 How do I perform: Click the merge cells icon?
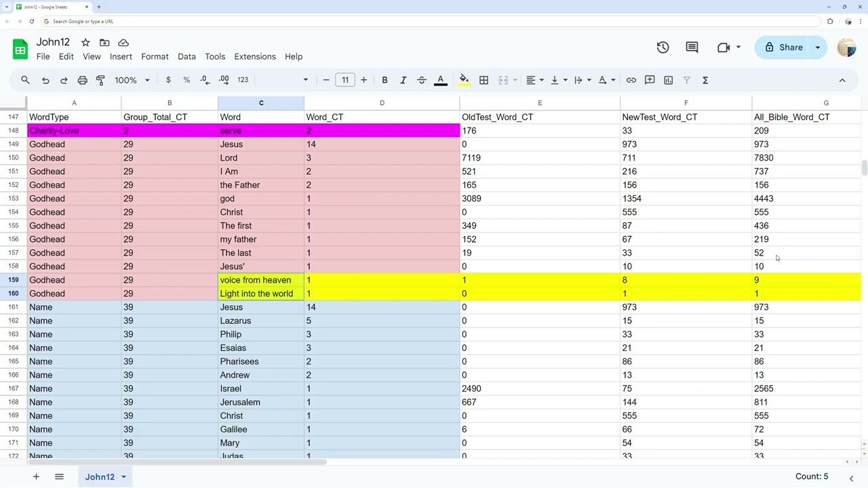[x=503, y=80]
